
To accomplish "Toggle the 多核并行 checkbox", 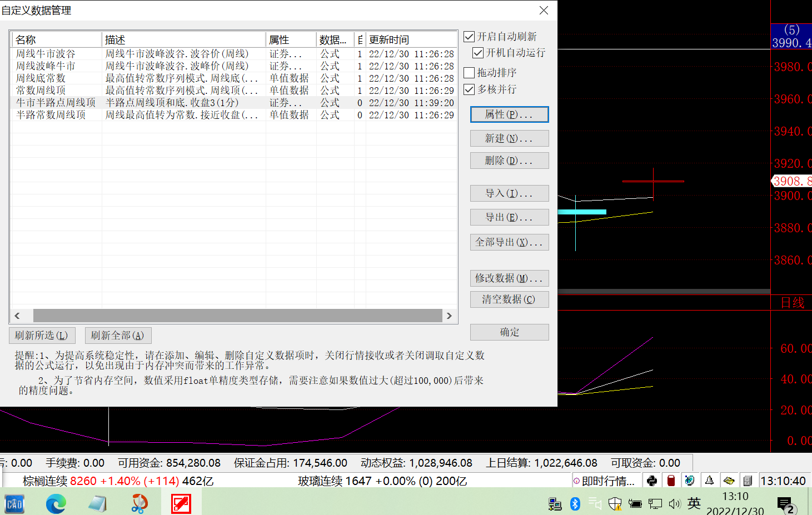I will pyautogui.click(x=470, y=89).
